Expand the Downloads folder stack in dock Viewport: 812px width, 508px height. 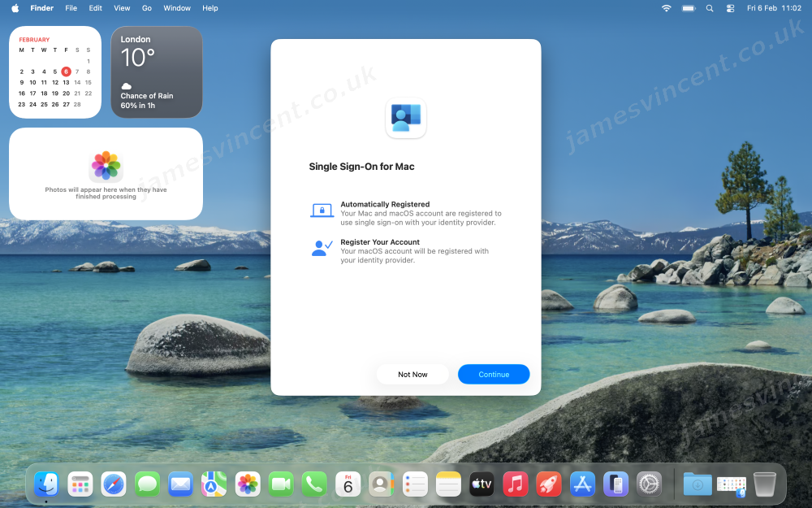697,484
